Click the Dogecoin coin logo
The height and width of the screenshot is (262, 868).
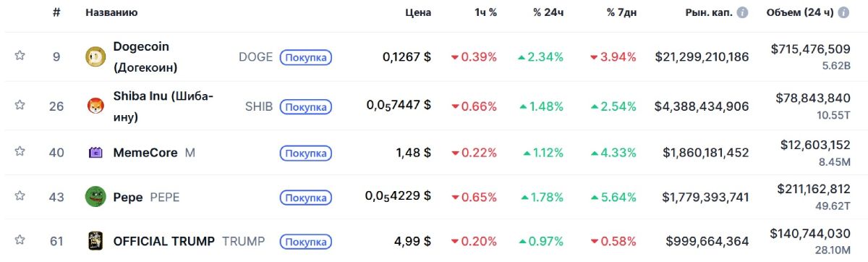(x=95, y=56)
